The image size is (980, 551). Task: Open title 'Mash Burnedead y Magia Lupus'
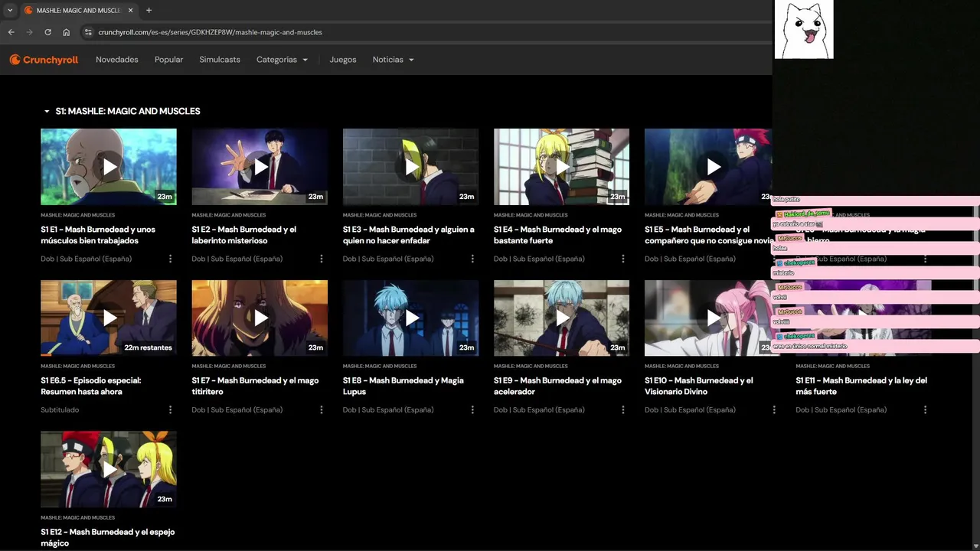(x=403, y=386)
